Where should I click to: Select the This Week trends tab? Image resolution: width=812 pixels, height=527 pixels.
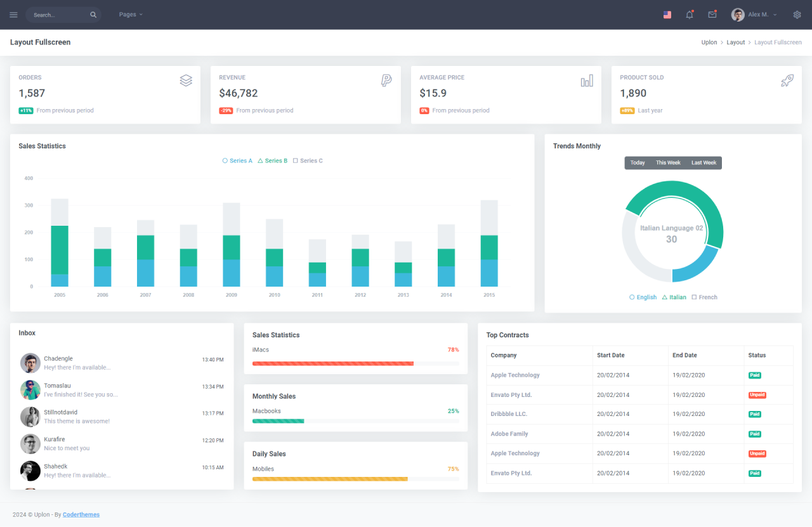[668, 163]
